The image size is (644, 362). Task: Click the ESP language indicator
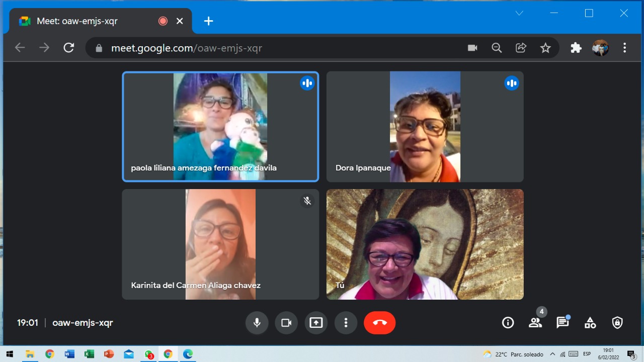tap(587, 354)
